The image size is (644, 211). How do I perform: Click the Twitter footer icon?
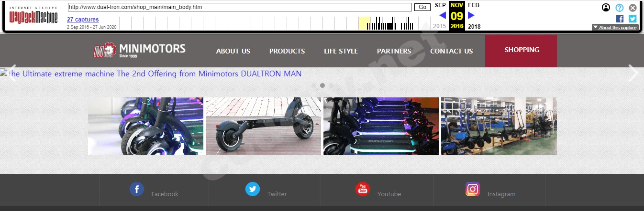coord(253,190)
